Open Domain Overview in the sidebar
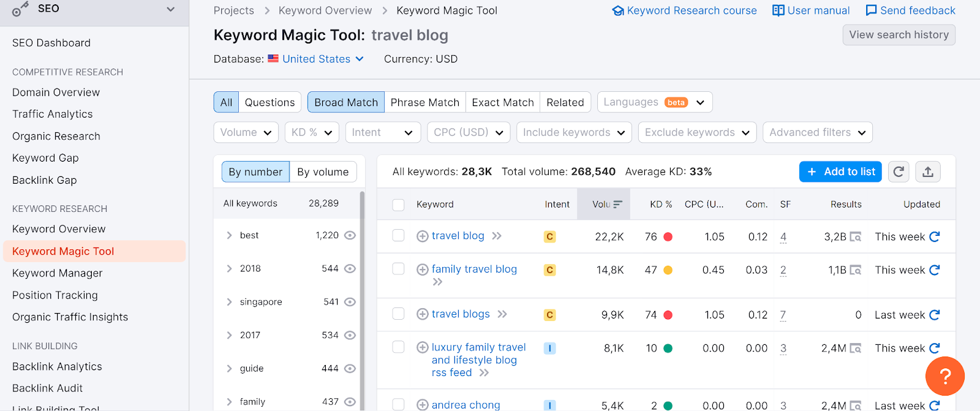This screenshot has height=411, width=980. 56,92
